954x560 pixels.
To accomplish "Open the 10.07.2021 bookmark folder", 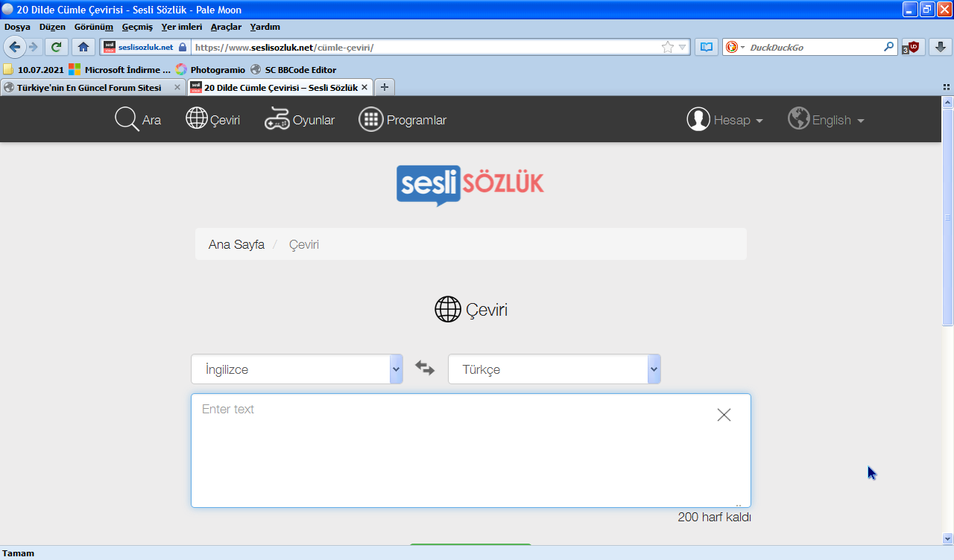I will (x=34, y=69).
